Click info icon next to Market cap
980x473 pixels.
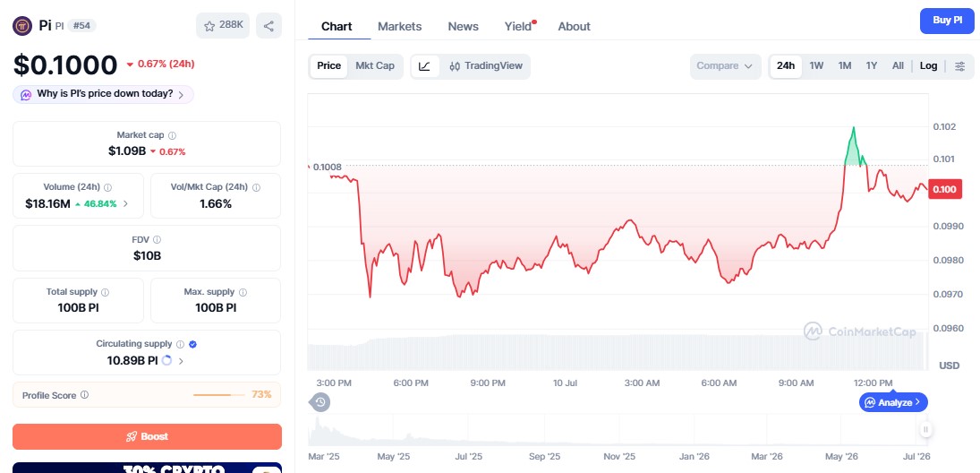[x=173, y=135]
